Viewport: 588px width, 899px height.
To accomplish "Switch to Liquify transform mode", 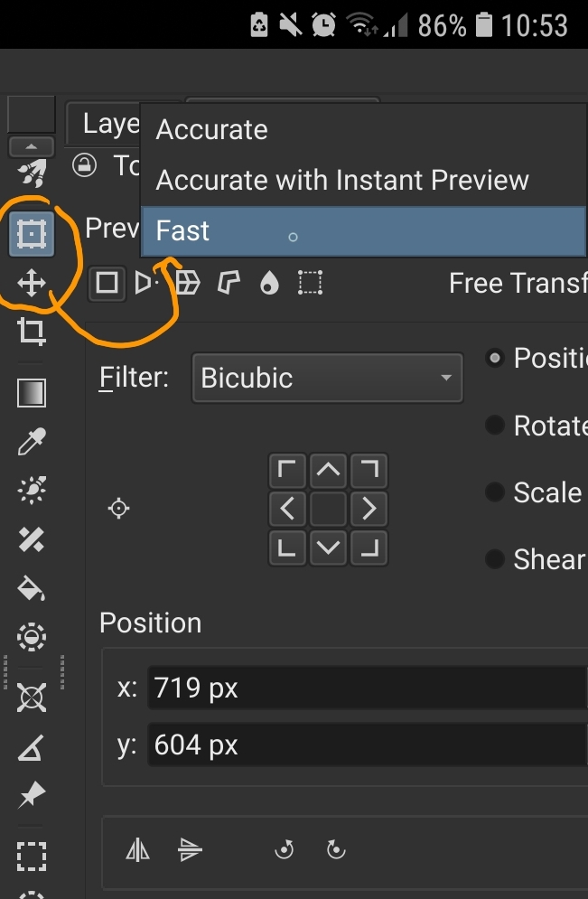I will coord(269,284).
